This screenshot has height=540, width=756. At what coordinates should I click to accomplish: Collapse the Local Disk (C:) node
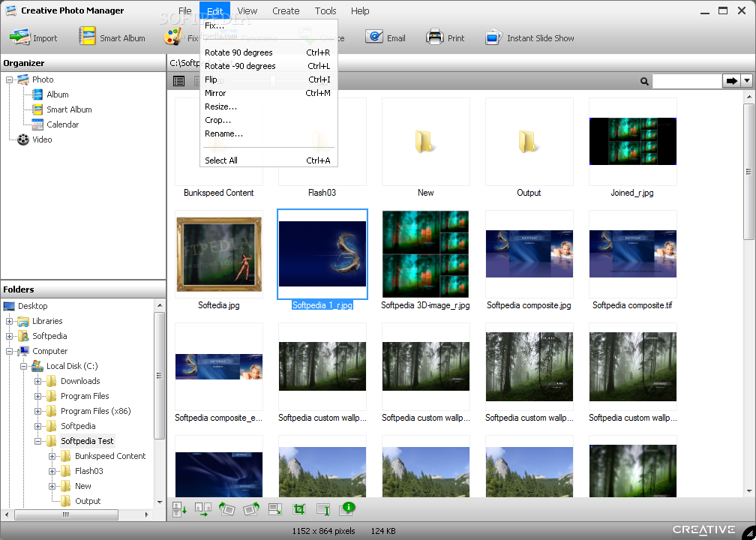(x=23, y=367)
